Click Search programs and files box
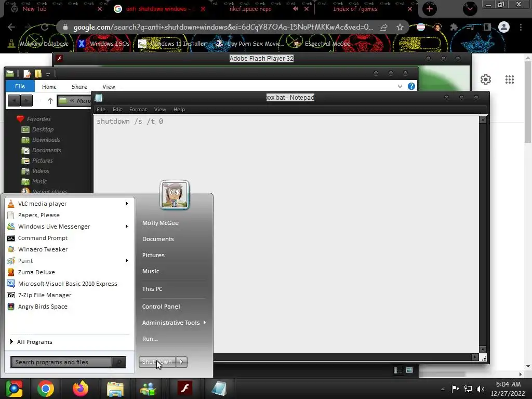This screenshot has height=399, width=532. click(61, 362)
